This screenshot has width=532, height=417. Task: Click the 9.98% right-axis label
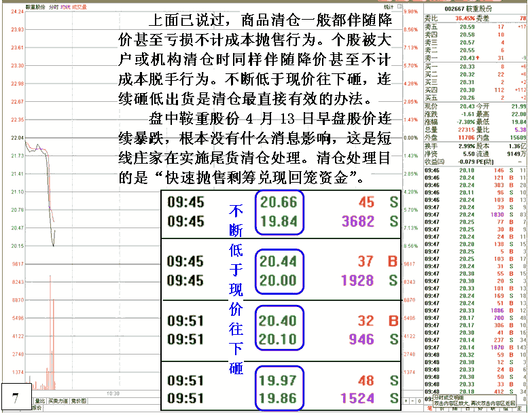pyautogui.click(x=411, y=12)
